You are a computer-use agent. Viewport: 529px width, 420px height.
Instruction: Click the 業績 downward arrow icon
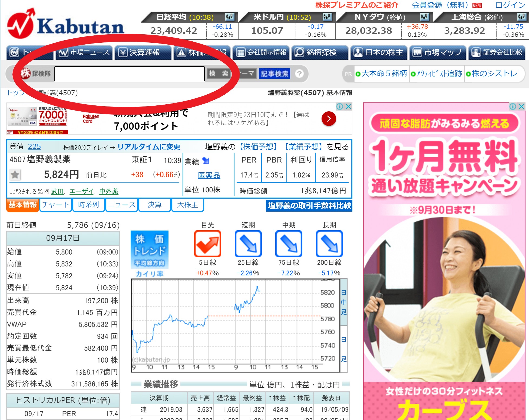coord(206,161)
